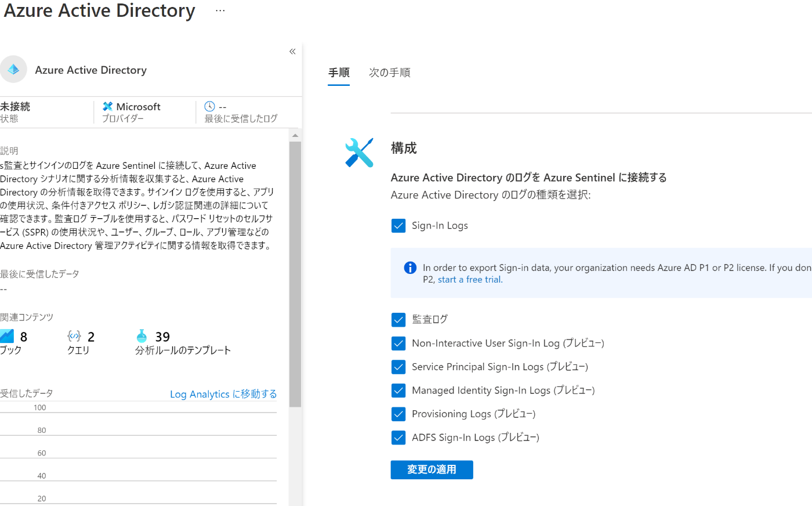Switch to the 手順 tab
The width and height of the screenshot is (812, 506).
[x=339, y=73]
